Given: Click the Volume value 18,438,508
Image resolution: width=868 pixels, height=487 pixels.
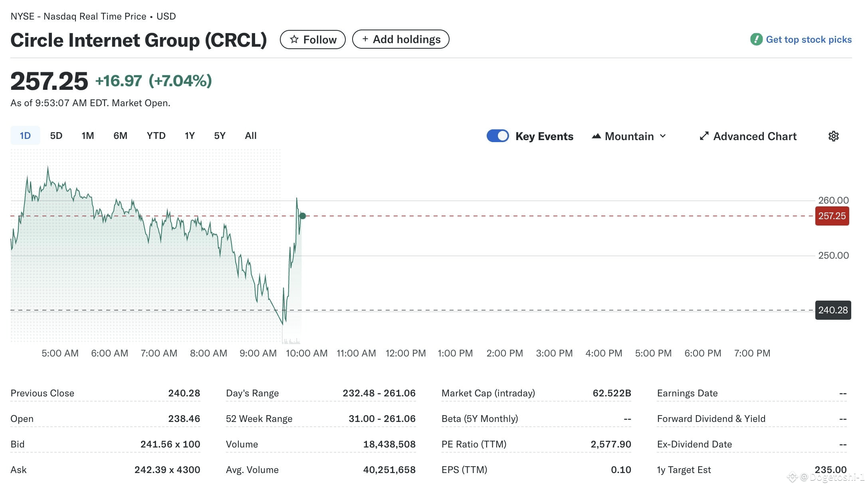Looking at the screenshot, I should click(389, 444).
